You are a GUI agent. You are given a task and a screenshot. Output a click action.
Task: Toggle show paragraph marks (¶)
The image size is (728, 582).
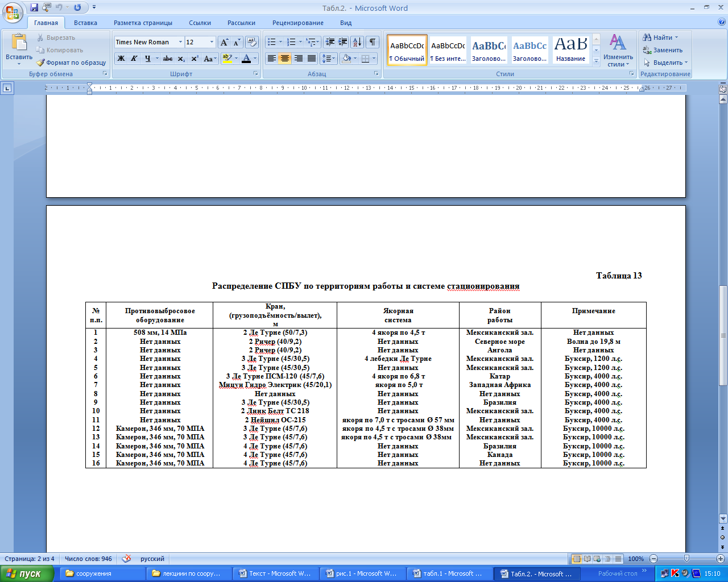coord(372,42)
